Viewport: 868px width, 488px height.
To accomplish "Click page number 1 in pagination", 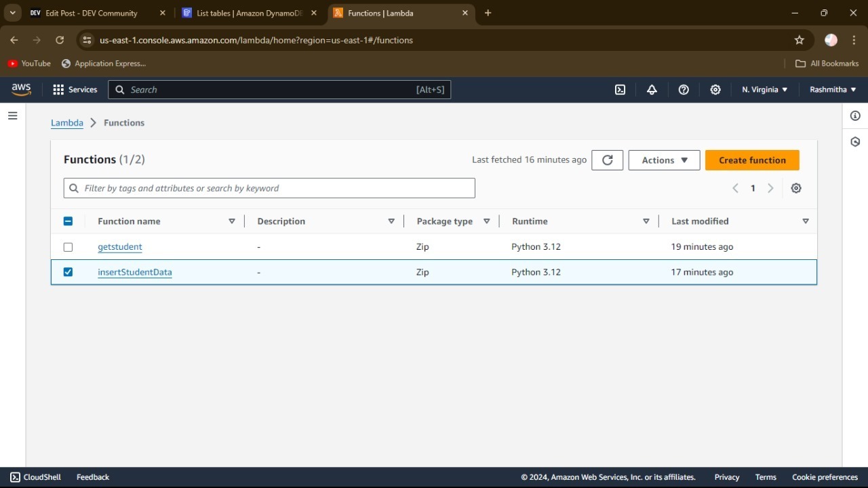I will 753,188.
